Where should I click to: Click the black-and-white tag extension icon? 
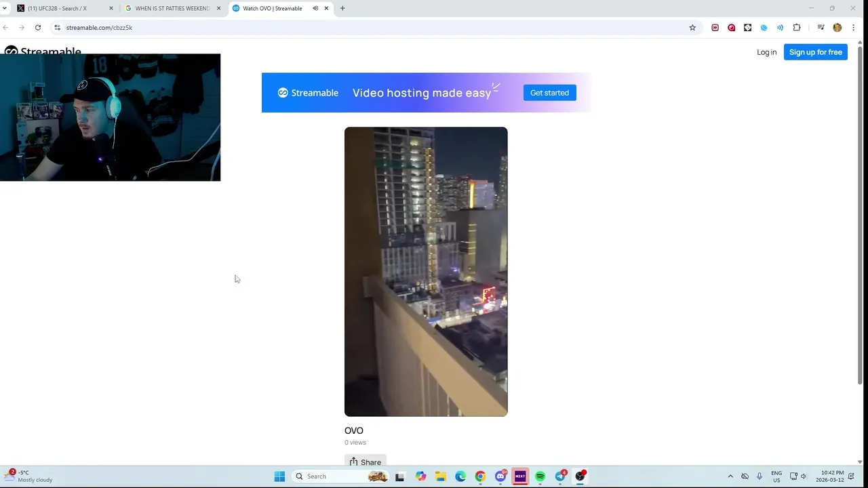pyautogui.click(x=747, y=28)
